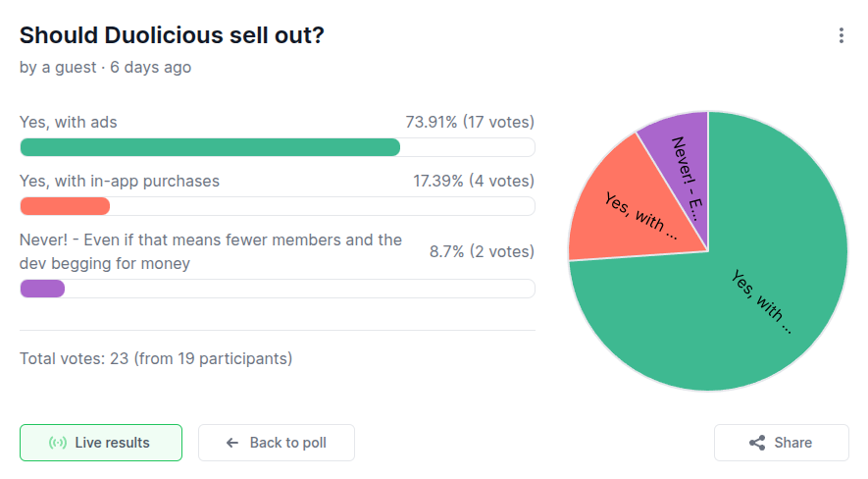Click the 'Yes, with ads' option label
The width and height of the screenshot is (868, 479).
coord(69,123)
